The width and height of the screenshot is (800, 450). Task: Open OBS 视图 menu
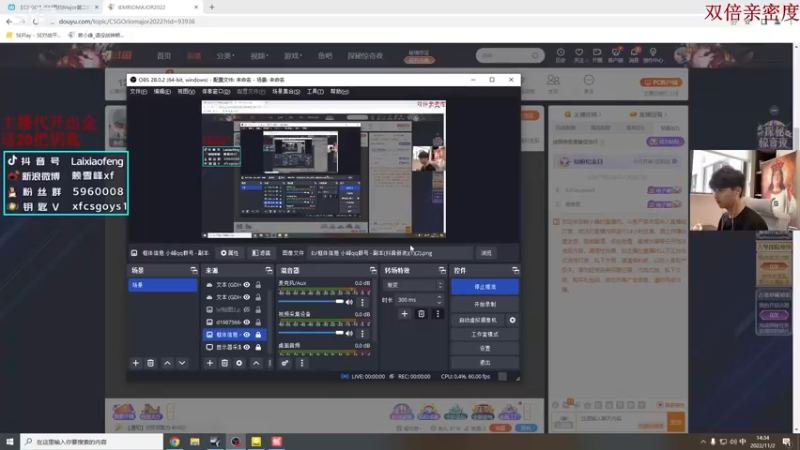click(x=186, y=92)
